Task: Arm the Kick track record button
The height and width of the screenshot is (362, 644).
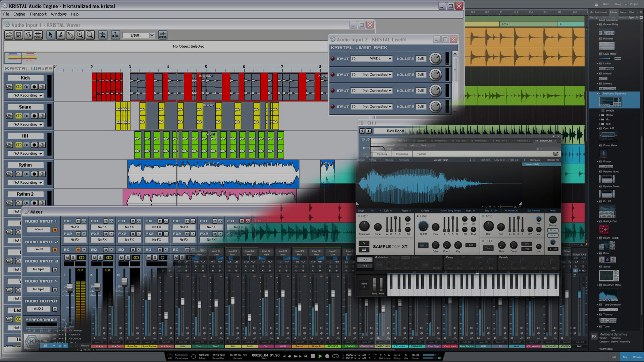Action: tap(34, 87)
